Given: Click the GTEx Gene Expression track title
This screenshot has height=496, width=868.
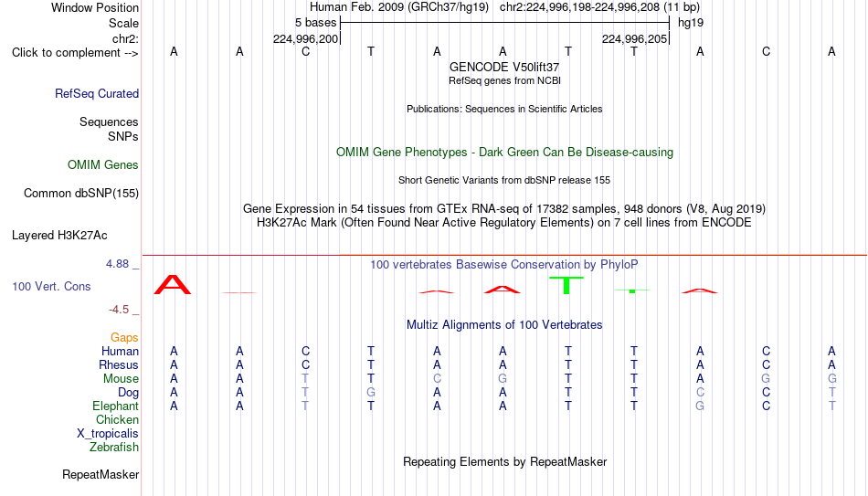Looking at the screenshot, I should coord(504,208).
